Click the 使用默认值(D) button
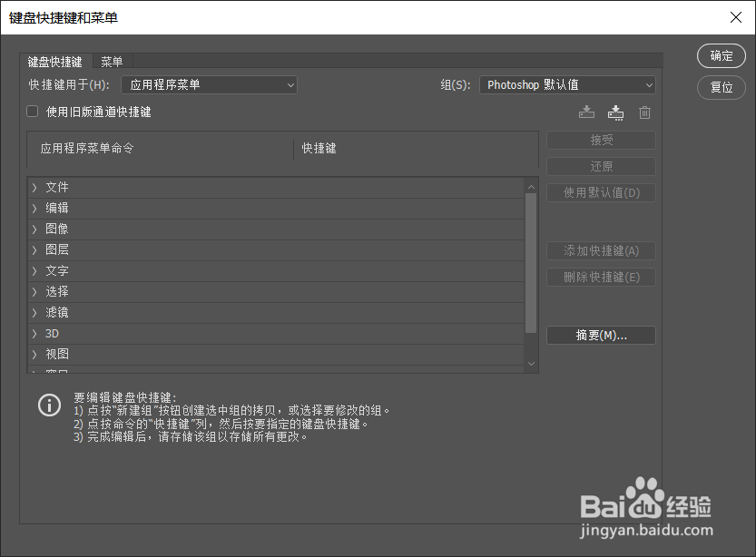The width and height of the screenshot is (756, 557). pyautogui.click(x=601, y=192)
